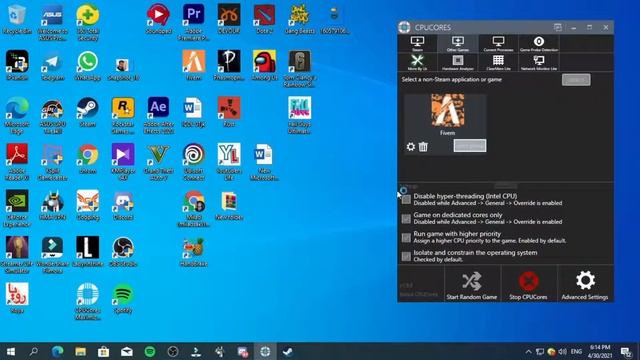This screenshot has height=360, width=640.
Task: Open the notification center icon
Action: (626, 351)
